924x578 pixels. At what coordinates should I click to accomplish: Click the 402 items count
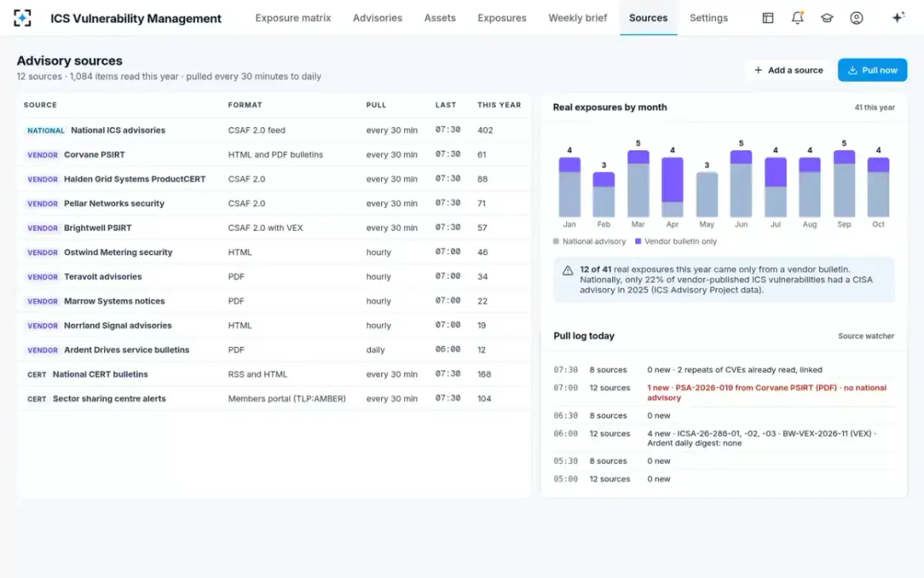pos(485,130)
